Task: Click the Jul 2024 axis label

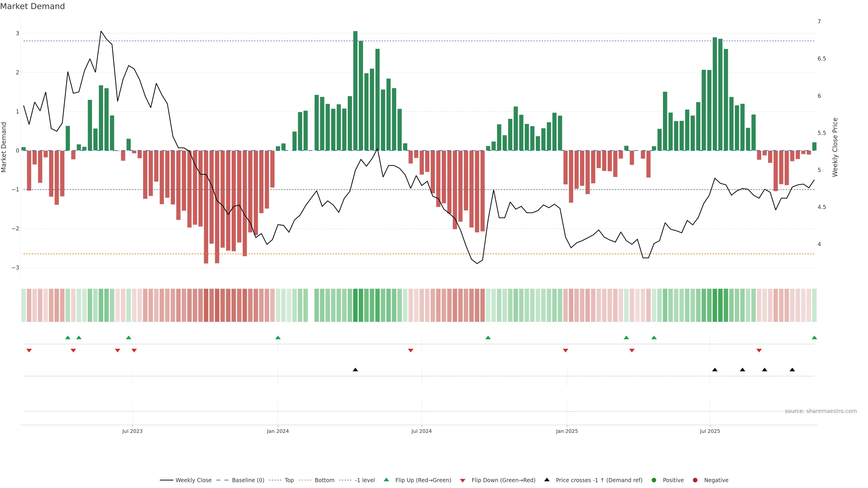Action: [421, 431]
